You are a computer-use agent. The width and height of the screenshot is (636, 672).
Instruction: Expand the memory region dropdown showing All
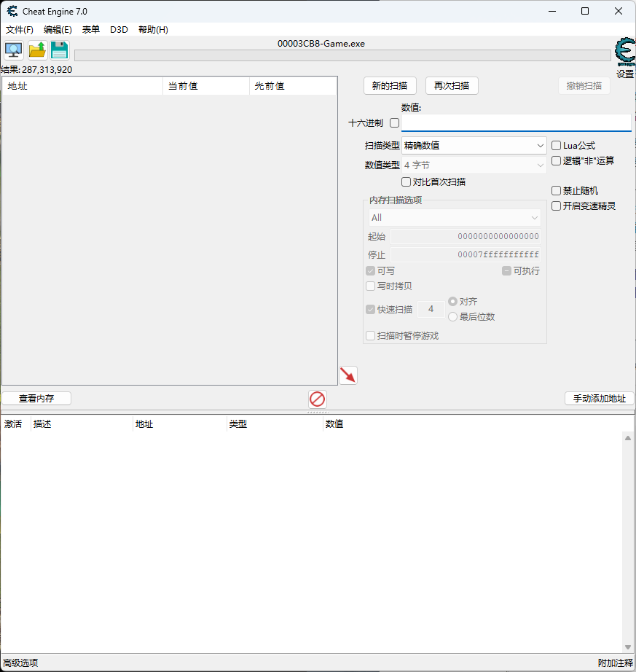pyautogui.click(x=455, y=218)
